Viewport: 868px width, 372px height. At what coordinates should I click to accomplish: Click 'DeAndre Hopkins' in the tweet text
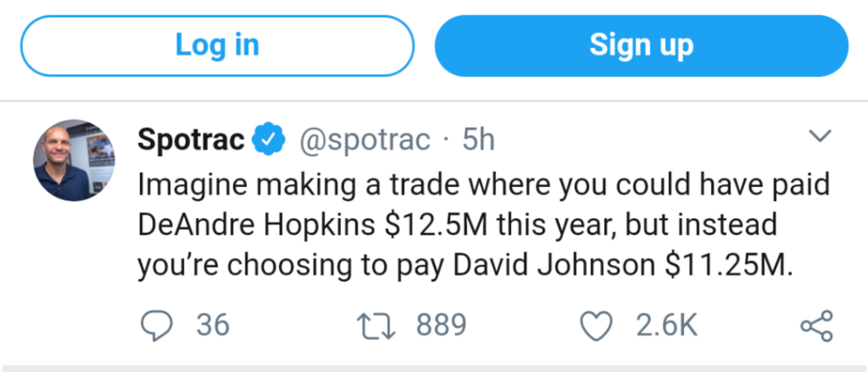coord(256,225)
